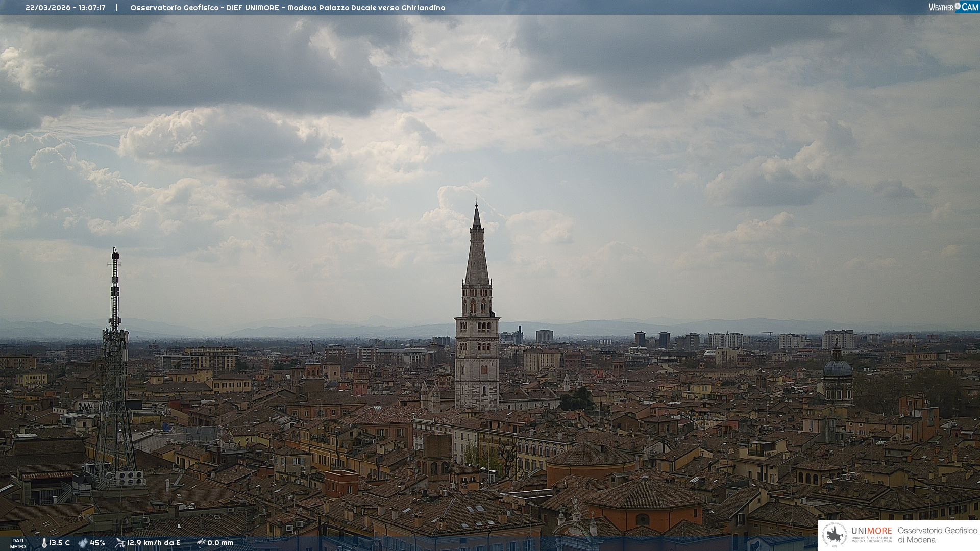Click the WeatherCam camera lens icon

point(958,6)
